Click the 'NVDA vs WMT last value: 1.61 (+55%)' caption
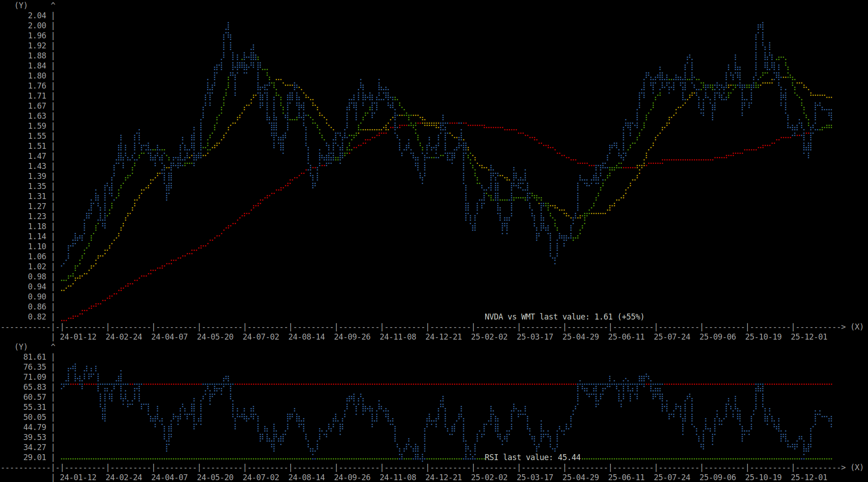 564,317
